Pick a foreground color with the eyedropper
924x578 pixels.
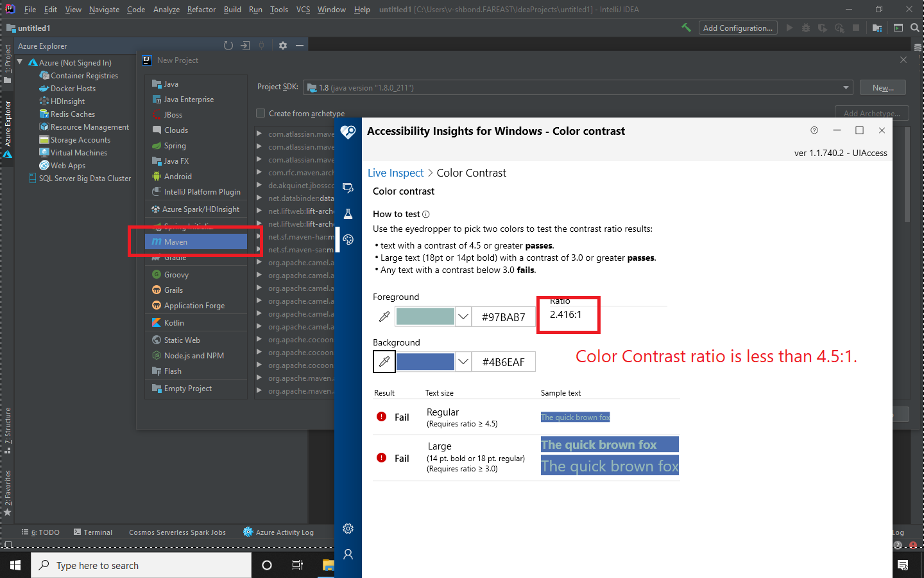(384, 316)
